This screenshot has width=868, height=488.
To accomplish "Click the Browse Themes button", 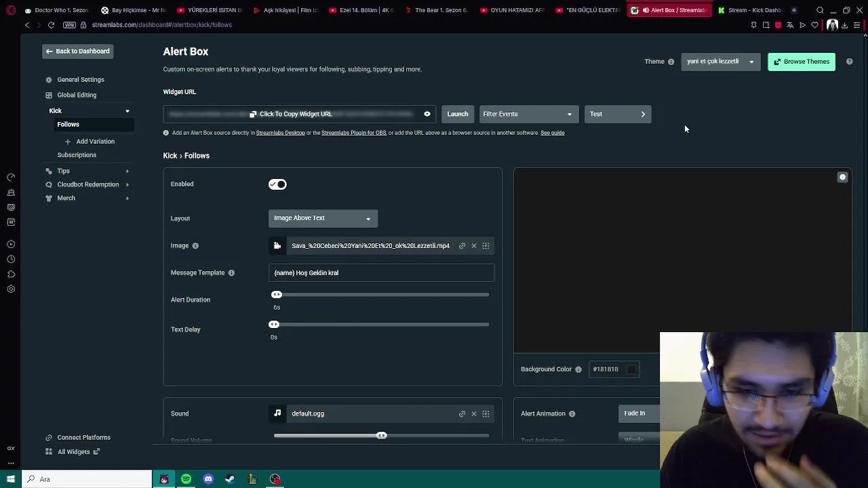I will click(x=802, y=62).
